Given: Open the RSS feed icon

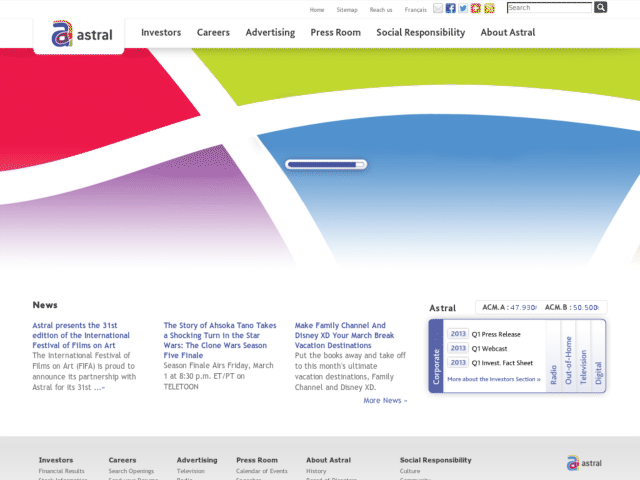Looking at the screenshot, I should [x=489, y=8].
